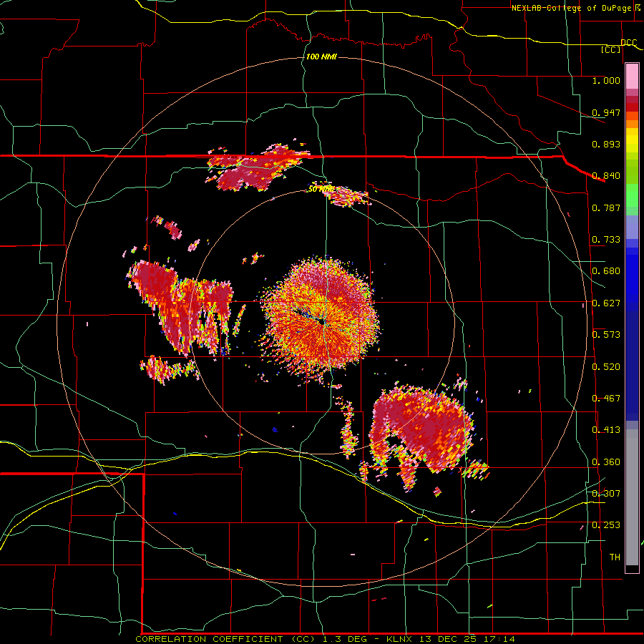Screen dimensions: 644x644
Task: Select the 0.840 legend value
Action: coord(606,176)
